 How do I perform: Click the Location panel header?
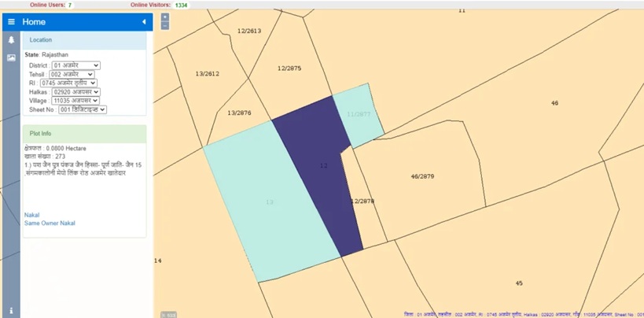85,40
